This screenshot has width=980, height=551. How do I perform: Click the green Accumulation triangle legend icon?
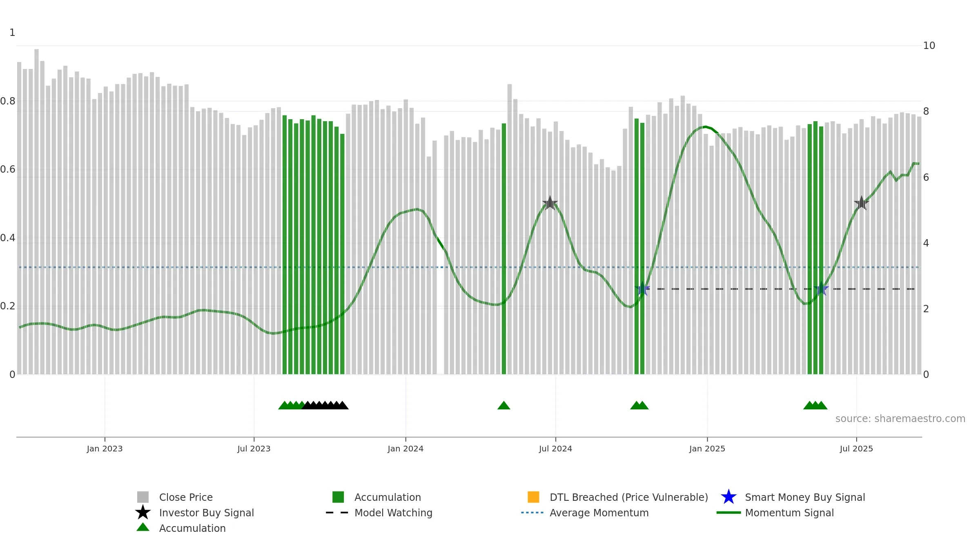(143, 527)
